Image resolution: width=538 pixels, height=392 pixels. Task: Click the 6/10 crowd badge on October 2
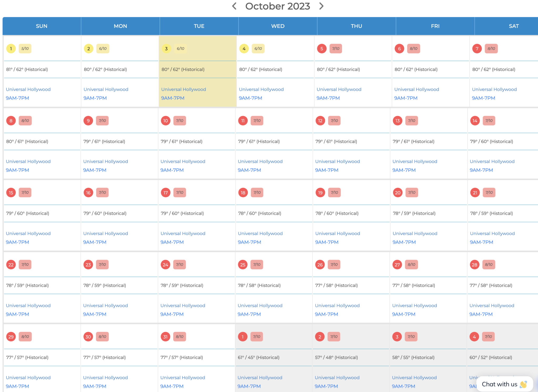click(x=103, y=49)
